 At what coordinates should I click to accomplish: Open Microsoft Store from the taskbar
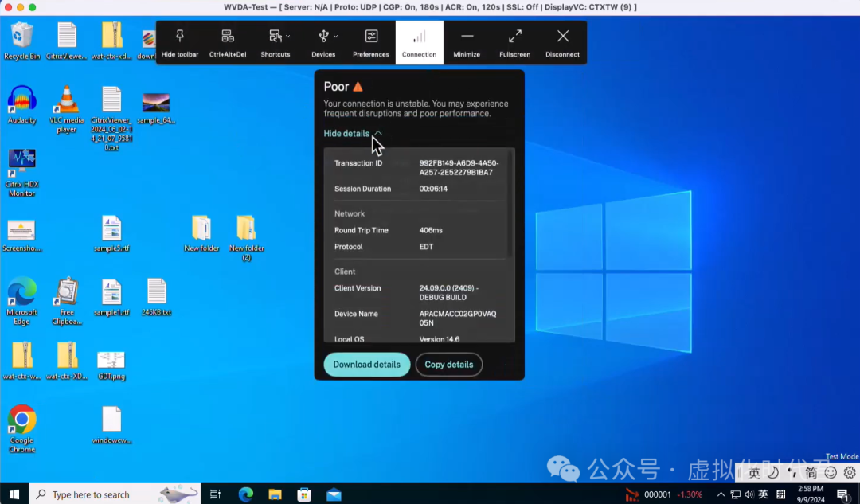pyautogui.click(x=304, y=494)
